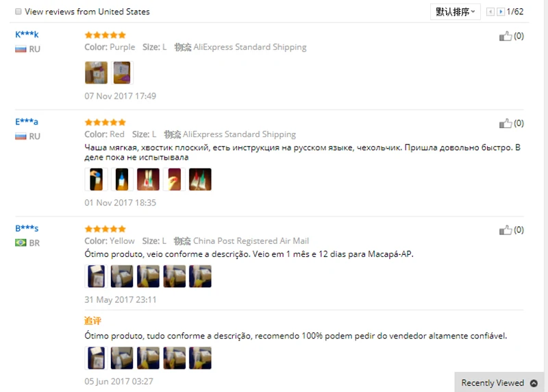Click Brazil flag icon under B***s

pyautogui.click(x=21, y=243)
